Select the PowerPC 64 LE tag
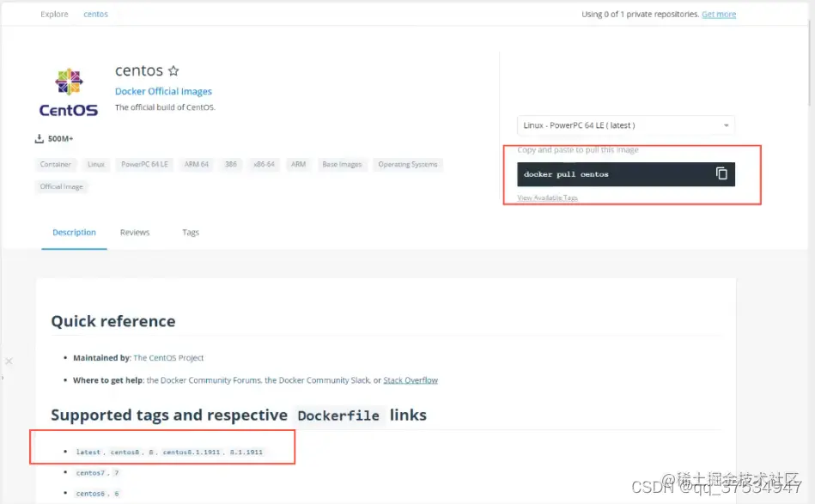The width and height of the screenshot is (815, 504). (144, 164)
